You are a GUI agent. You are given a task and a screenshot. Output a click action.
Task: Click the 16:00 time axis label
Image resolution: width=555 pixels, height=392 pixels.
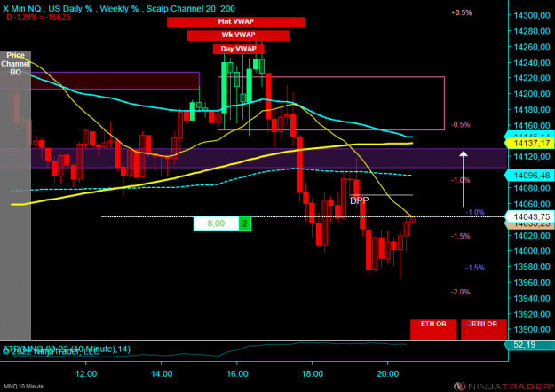click(237, 374)
